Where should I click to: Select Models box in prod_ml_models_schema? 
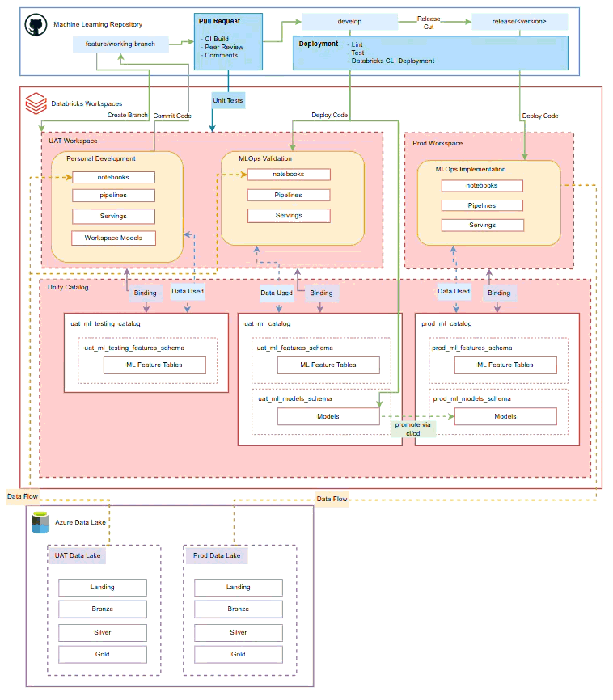click(505, 416)
